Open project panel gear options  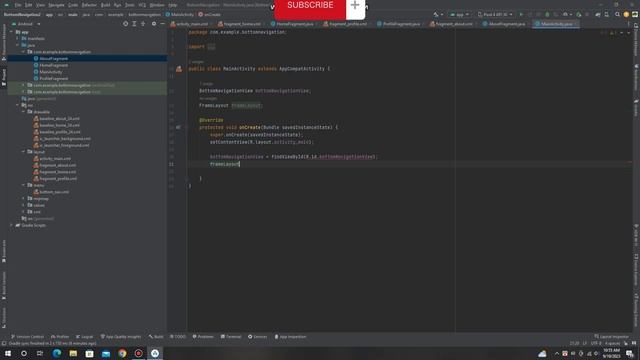point(154,24)
